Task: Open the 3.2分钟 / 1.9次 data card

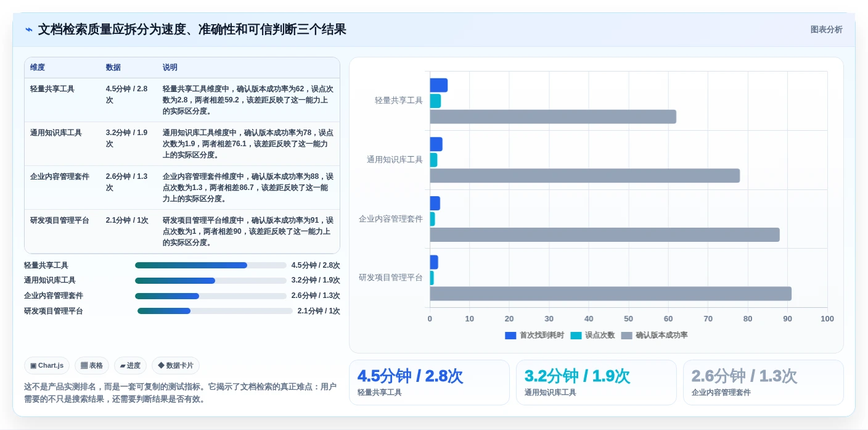Action: coord(596,382)
